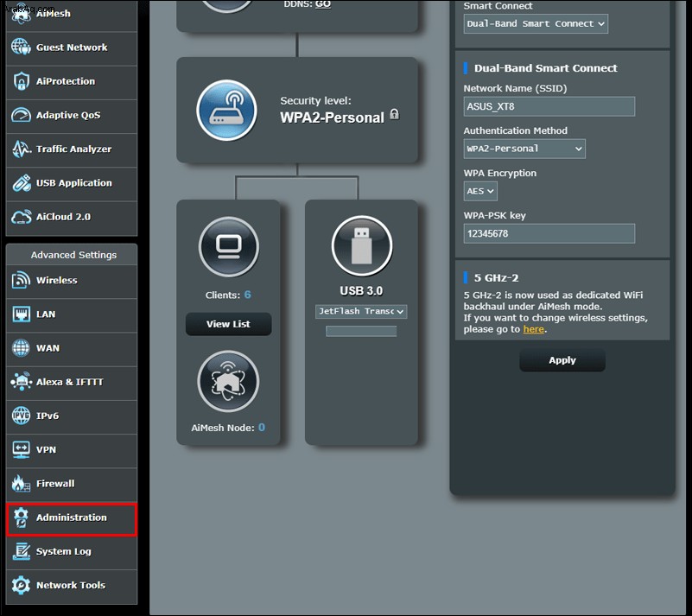The image size is (692, 616).
Task: Click the View List button
Action: (x=228, y=324)
